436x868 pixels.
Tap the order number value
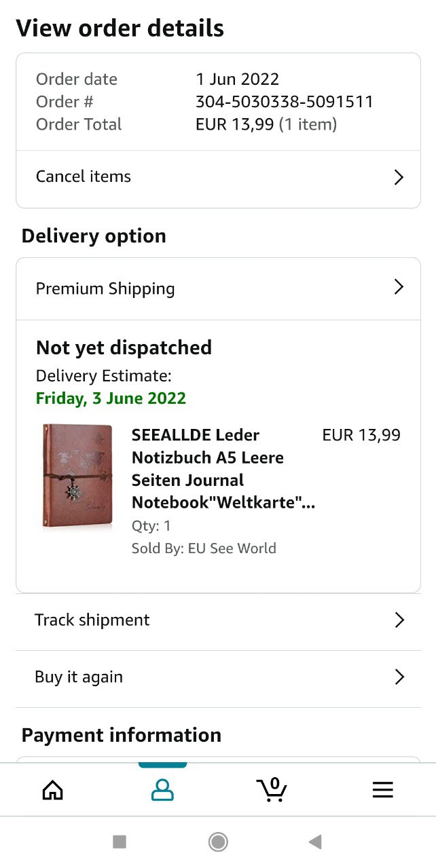tap(285, 102)
